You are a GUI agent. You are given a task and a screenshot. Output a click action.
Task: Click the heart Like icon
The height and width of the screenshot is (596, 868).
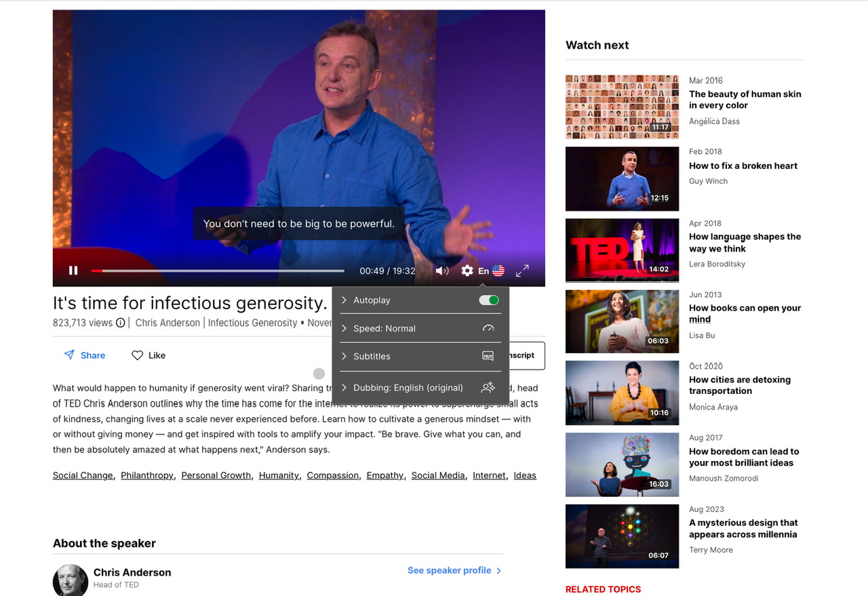(137, 355)
